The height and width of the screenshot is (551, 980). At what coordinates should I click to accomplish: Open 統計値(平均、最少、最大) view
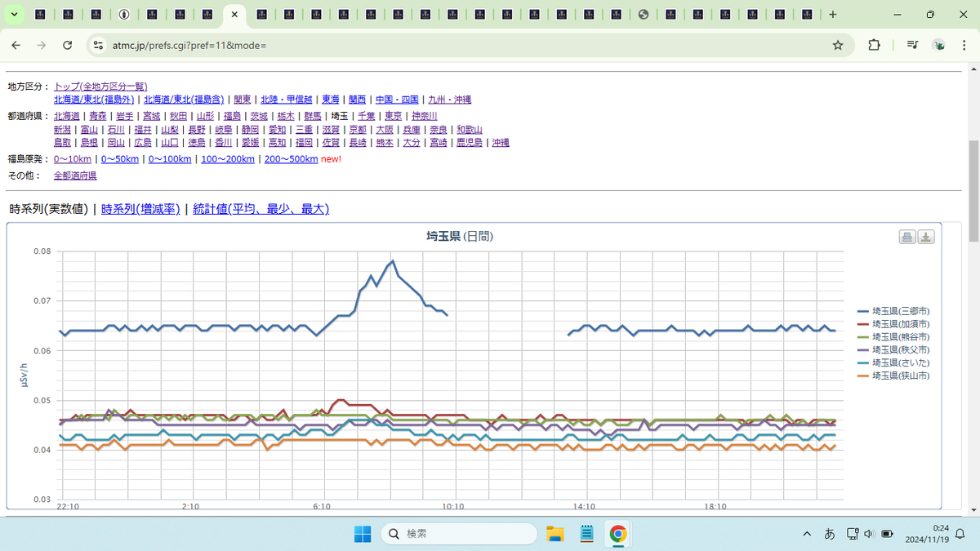[x=261, y=209]
